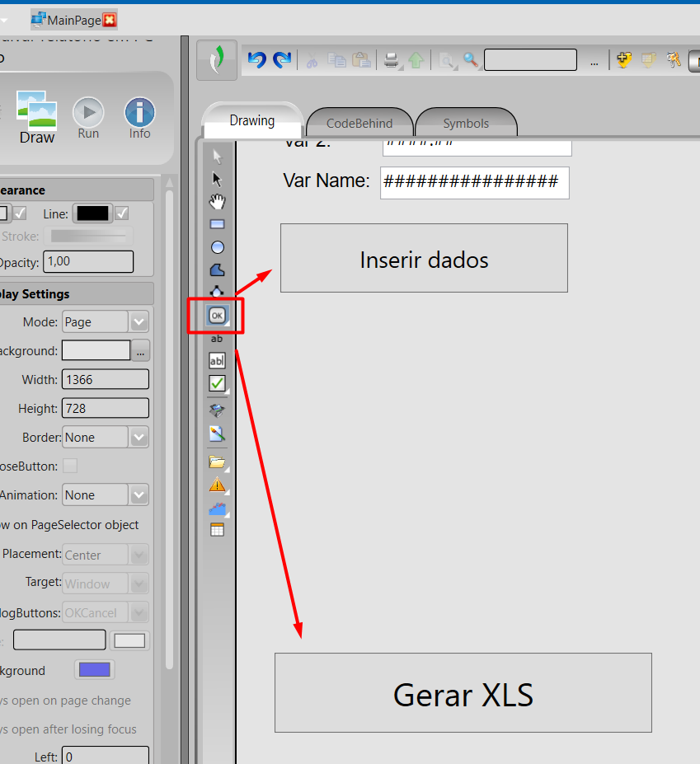The height and width of the screenshot is (764, 700).
Task: Click the Redo arrow in toolbar
Action: click(282, 60)
